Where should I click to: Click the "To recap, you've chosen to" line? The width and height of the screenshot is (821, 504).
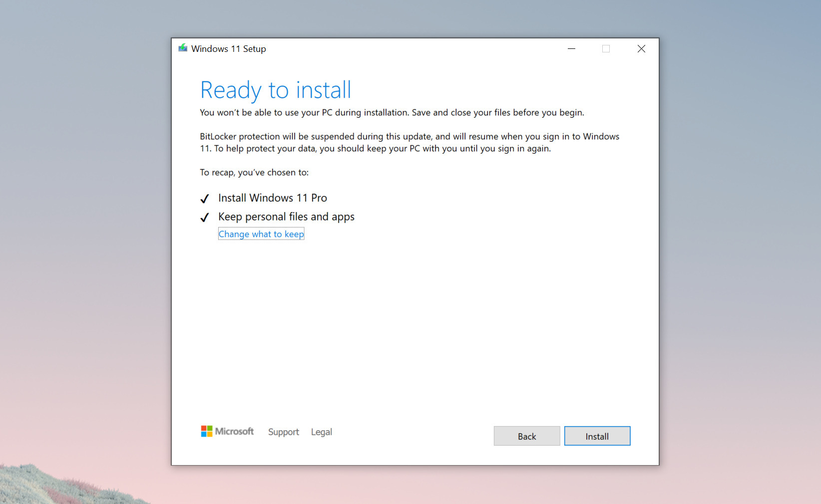pos(254,172)
